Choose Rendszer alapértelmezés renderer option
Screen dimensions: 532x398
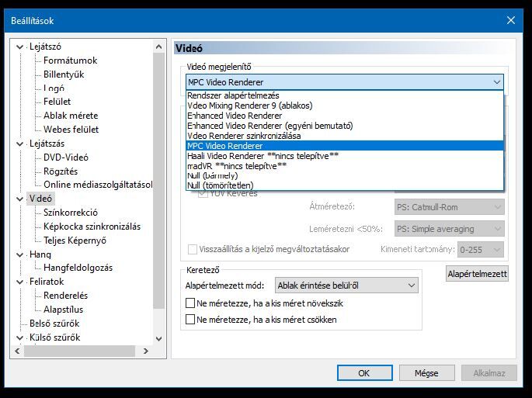pos(345,95)
